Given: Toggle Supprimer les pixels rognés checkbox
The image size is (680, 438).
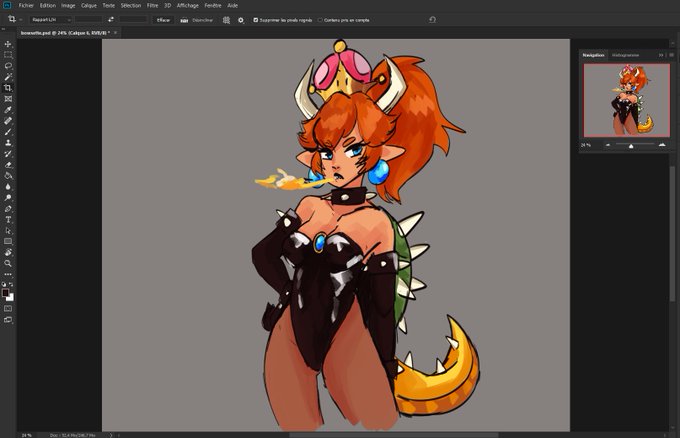Looking at the screenshot, I should (x=255, y=20).
